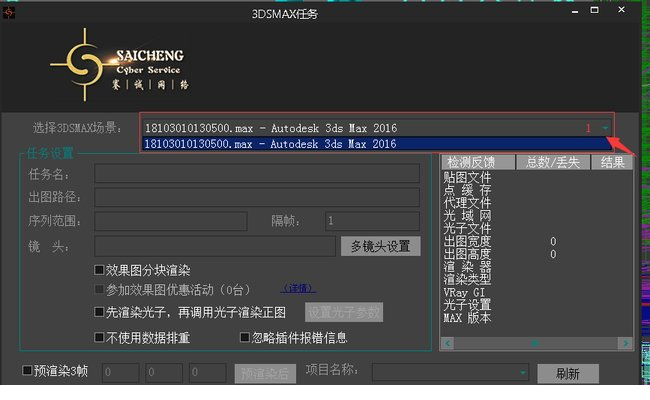Click 总数/丢失 column header
The image size is (650, 400).
click(x=553, y=162)
